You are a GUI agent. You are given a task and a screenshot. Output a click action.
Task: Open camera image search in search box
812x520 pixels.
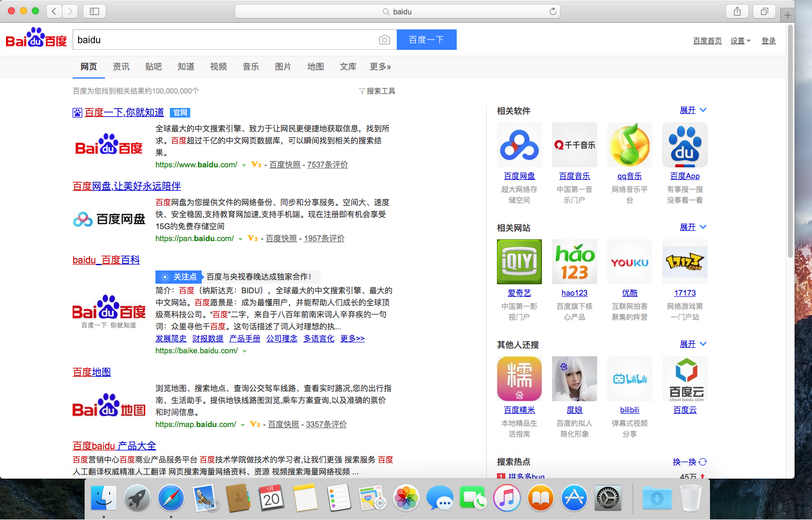point(385,40)
